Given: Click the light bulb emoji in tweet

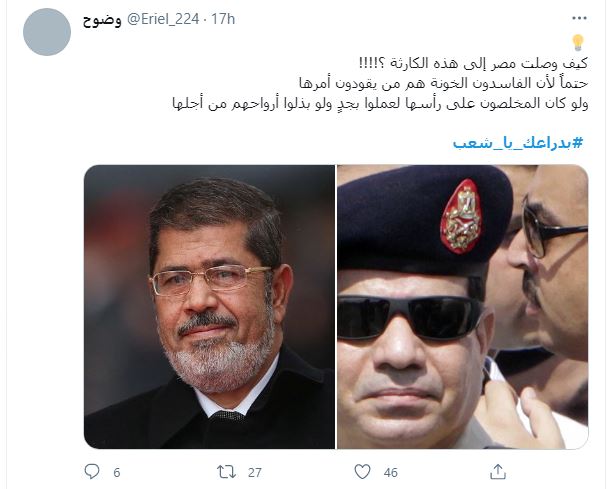Looking at the screenshot, I should [578, 42].
